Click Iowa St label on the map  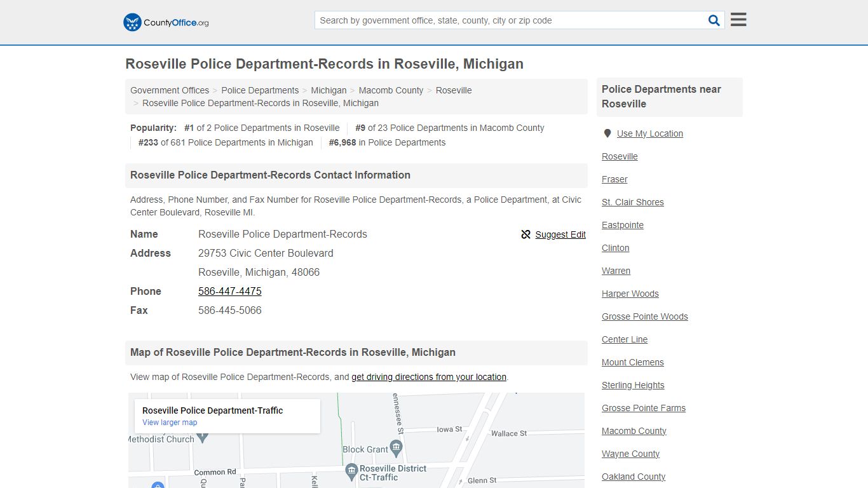pos(449,430)
